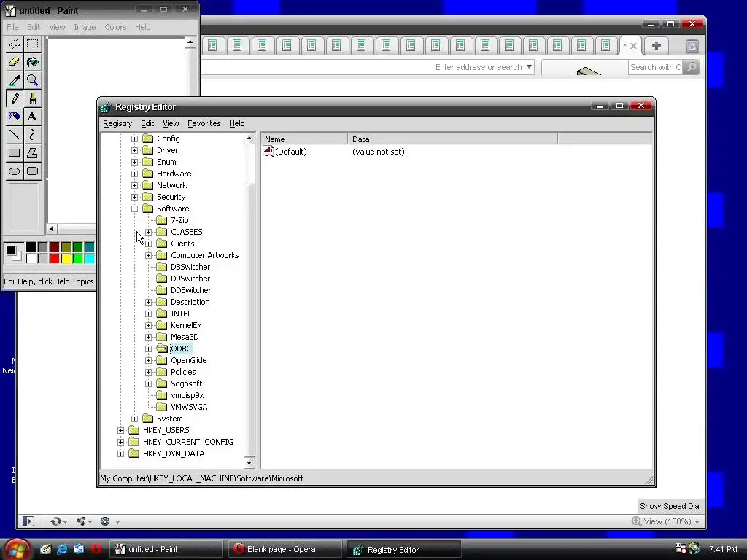The width and height of the screenshot is (747, 560).
Task: Open Opera's closed tabs trash icon
Action: click(692, 46)
